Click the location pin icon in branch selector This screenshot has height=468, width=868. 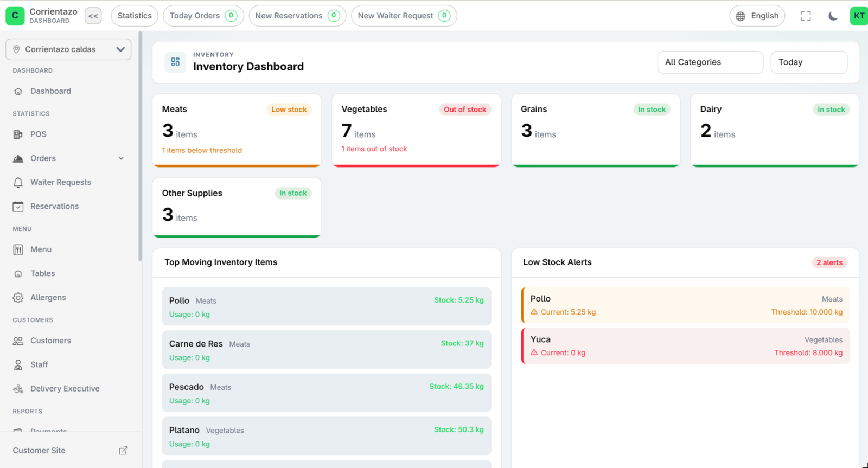(x=16, y=49)
